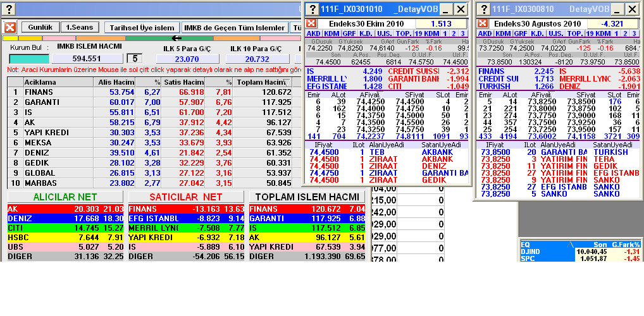Click sort arrow beside EQ column header
The height and width of the screenshot is (316, 644).
[x=570, y=245]
